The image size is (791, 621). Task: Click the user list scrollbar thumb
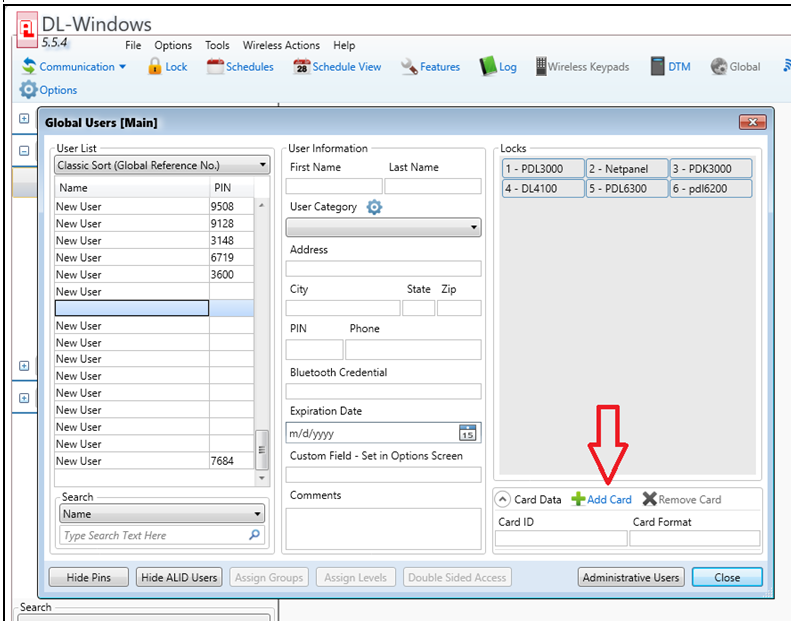262,449
